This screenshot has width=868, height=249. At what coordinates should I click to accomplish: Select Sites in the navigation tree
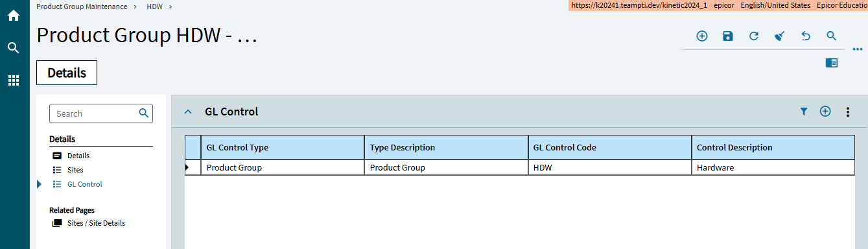click(x=75, y=170)
